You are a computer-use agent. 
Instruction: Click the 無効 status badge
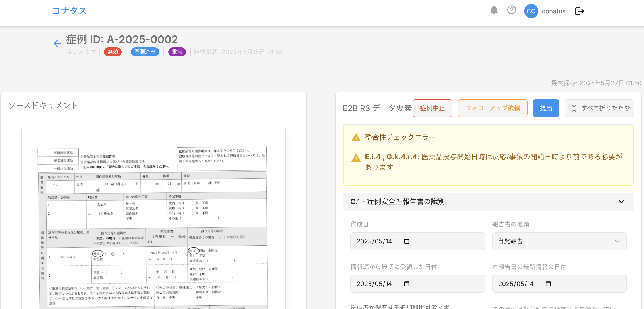pos(113,52)
